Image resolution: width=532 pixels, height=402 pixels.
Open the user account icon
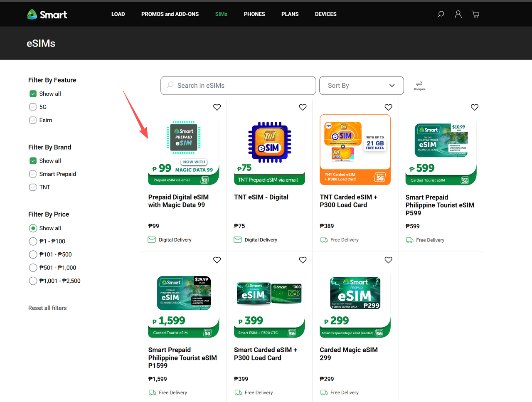pyautogui.click(x=458, y=14)
